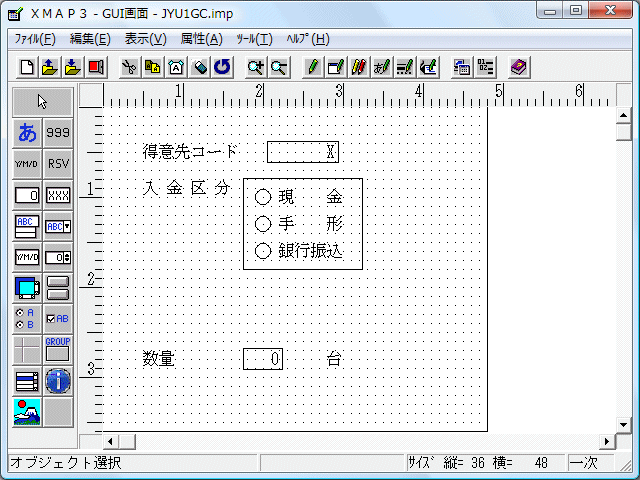Select the blue table grid tool
This screenshot has width=640, height=480.
click(x=27, y=381)
